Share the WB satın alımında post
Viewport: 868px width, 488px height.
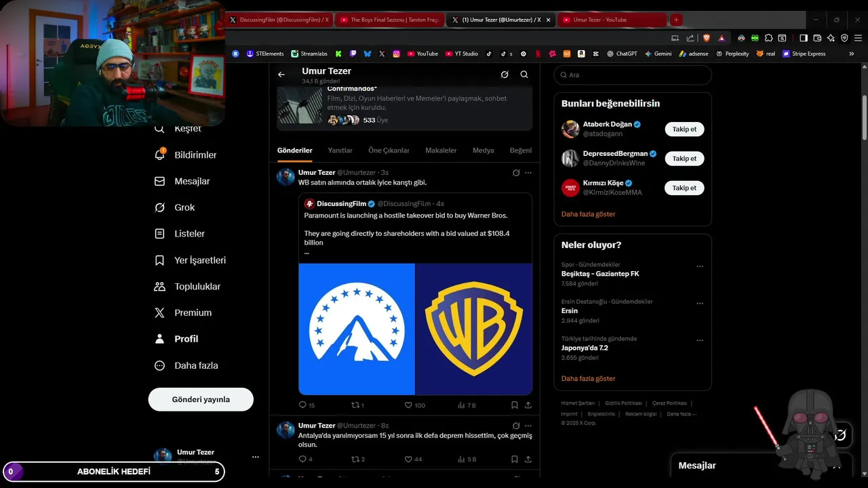pyautogui.click(x=528, y=405)
